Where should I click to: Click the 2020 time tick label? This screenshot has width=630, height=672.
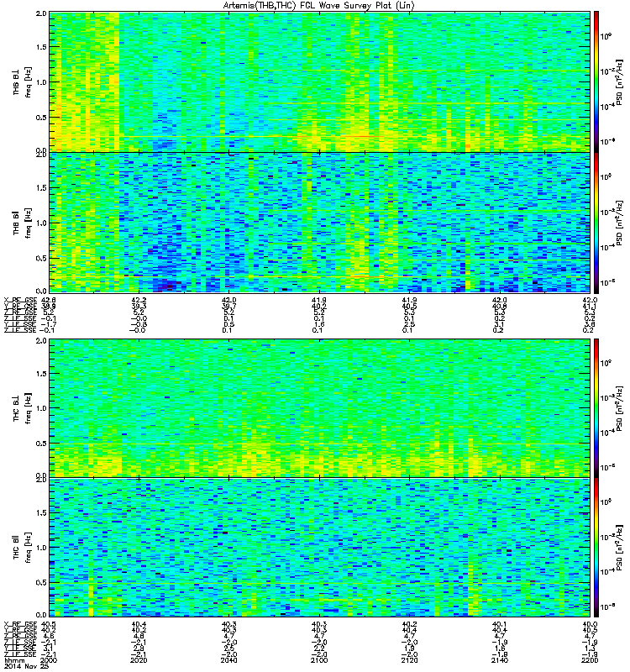(139, 660)
